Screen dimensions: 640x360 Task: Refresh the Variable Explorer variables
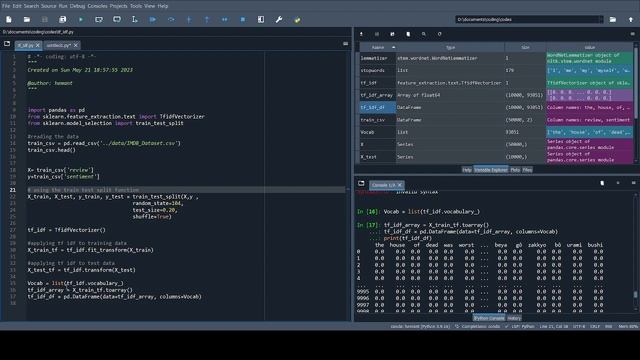(440, 34)
